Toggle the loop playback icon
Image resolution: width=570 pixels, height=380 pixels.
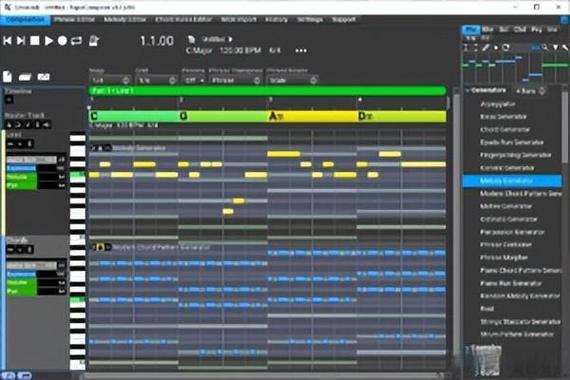point(76,41)
